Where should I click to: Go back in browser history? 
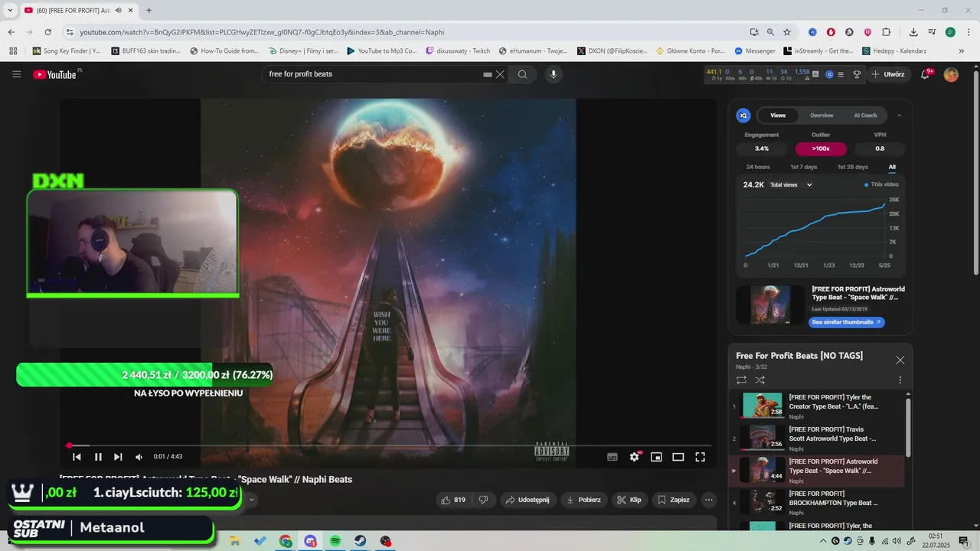pos(11,32)
